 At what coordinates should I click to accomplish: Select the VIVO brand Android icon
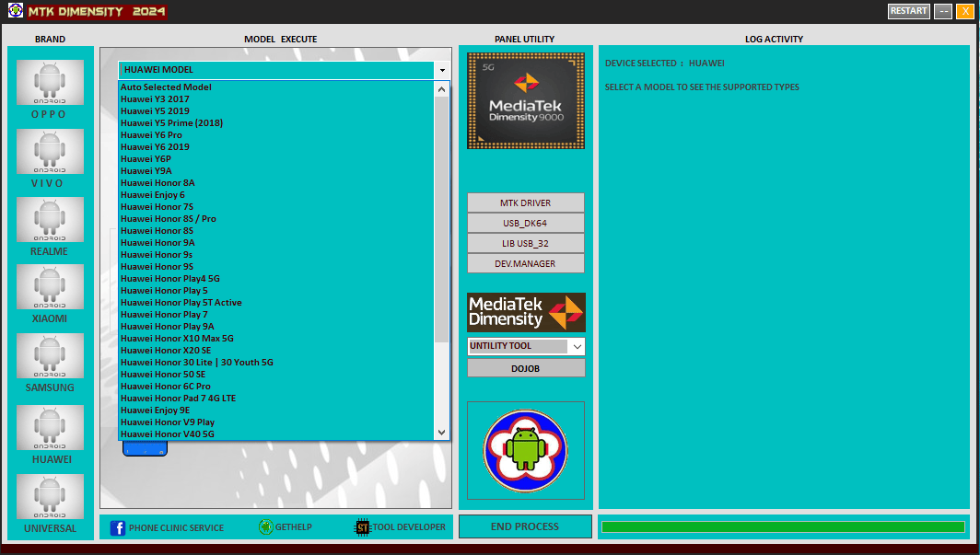click(50, 151)
